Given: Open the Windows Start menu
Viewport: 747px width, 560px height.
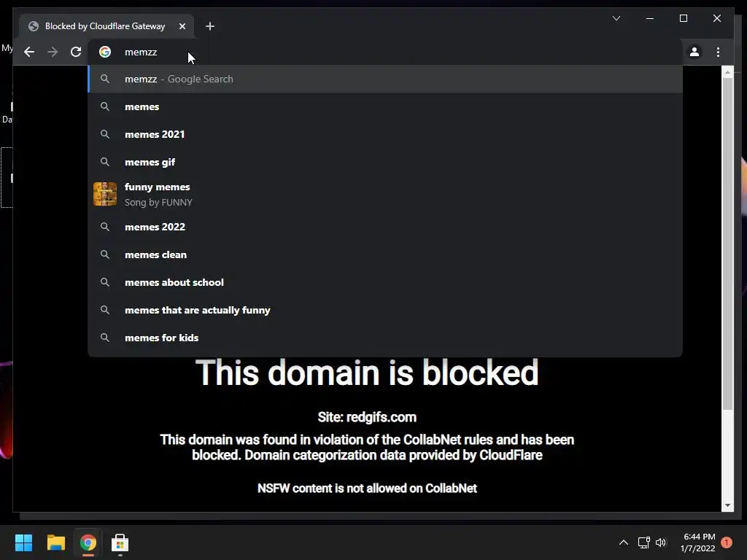Looking at the screenshot, I should click(23, 542).
